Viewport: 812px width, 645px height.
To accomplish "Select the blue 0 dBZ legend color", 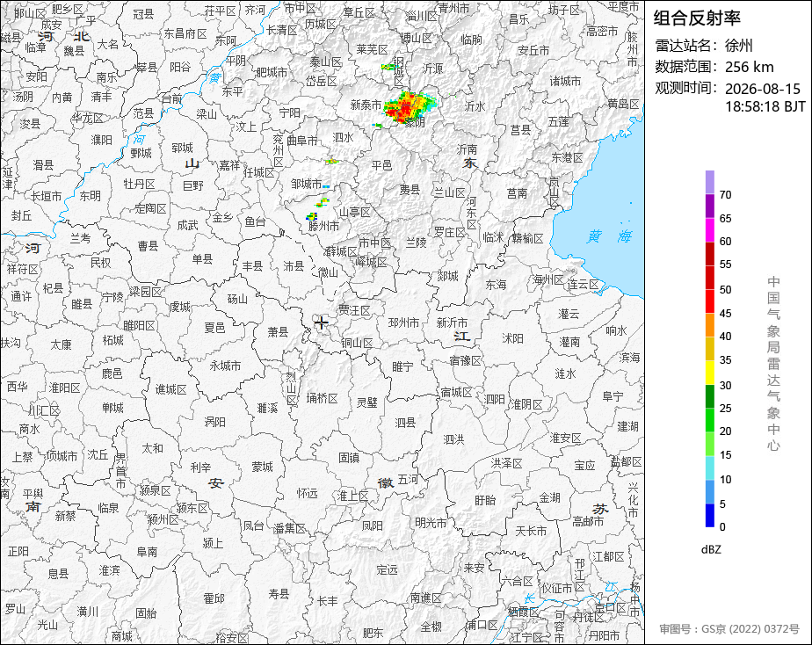I will click(x=709, y=516).
